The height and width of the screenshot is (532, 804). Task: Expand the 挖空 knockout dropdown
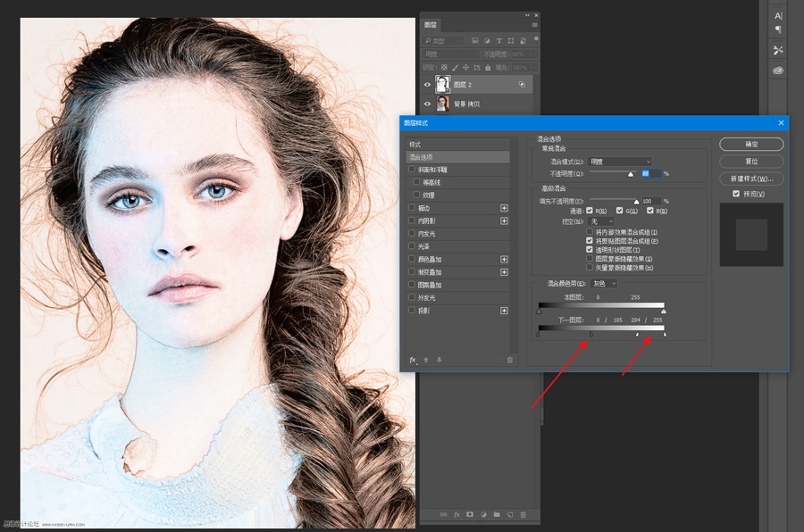(600, 221)
